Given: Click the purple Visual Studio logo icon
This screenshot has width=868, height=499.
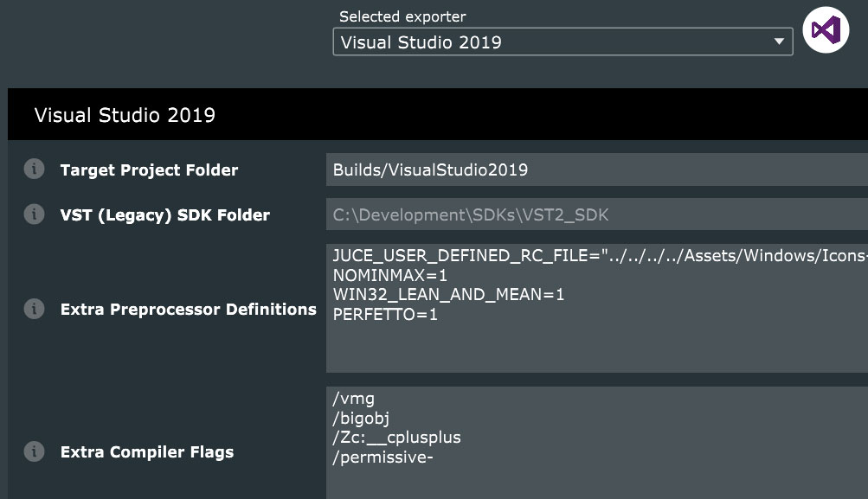Looking at the screenshot, I should [x=825, y=30].
